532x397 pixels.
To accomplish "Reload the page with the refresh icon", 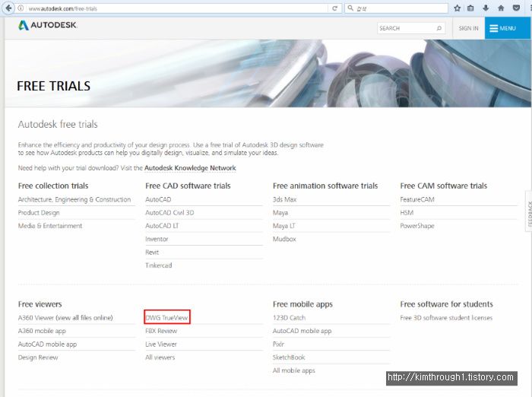I will coord(335,8).
